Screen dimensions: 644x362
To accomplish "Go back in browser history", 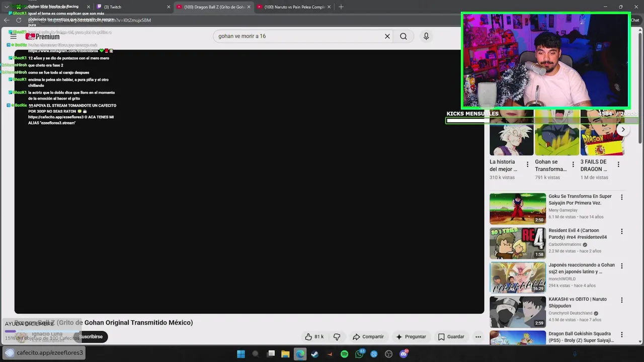I will pyautogui.click(x=7, y=20).
